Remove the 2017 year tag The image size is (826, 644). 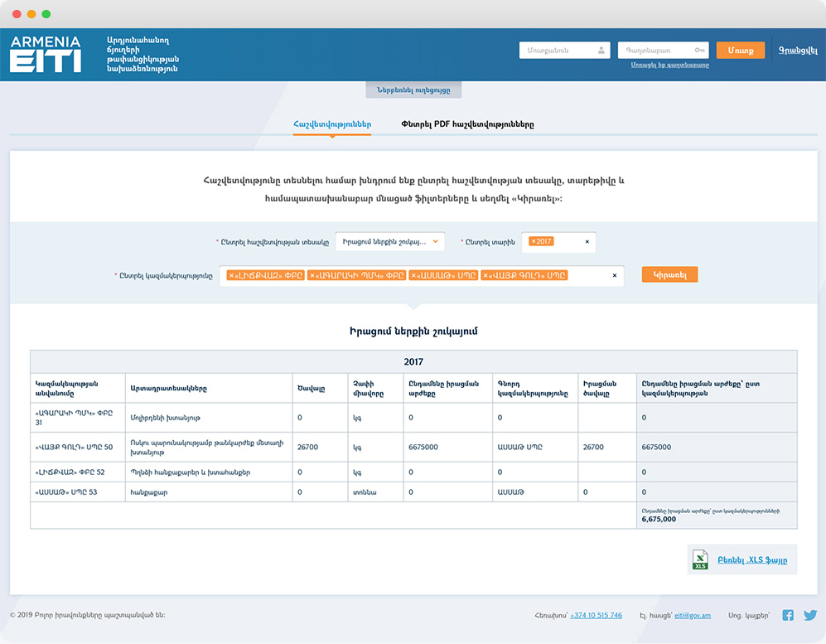click(533, 241)
